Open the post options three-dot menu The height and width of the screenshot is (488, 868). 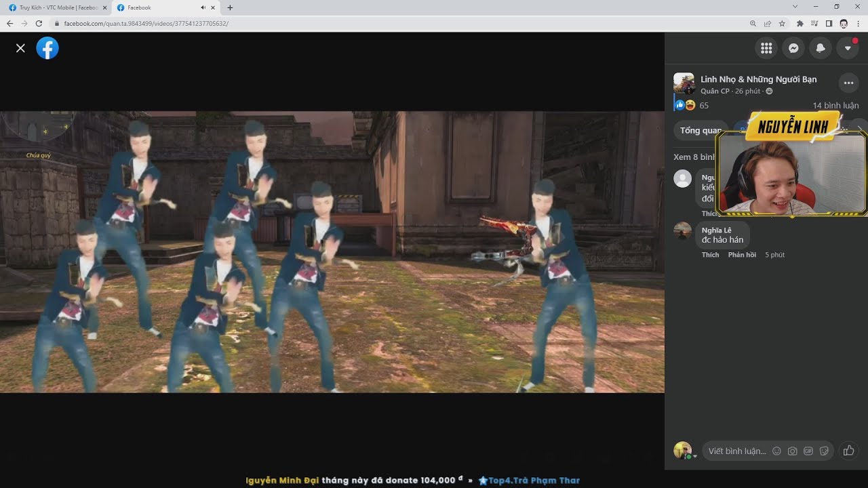pos(848,83)
